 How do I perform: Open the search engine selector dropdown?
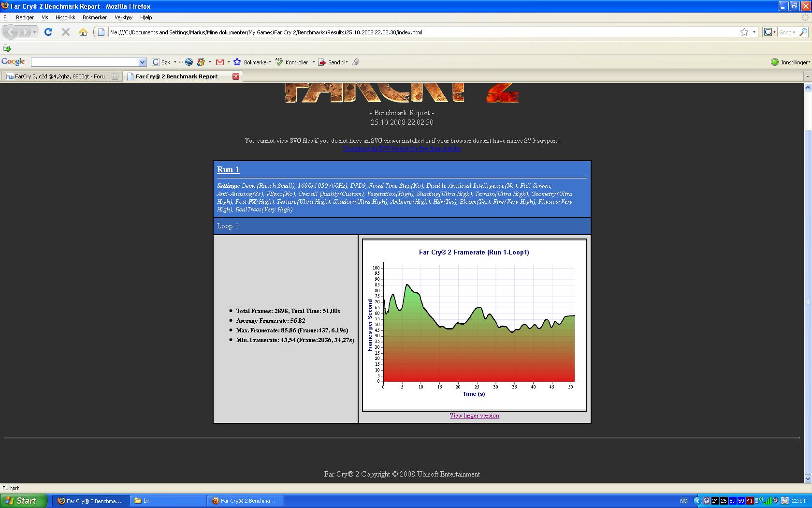tap(774, 32)
